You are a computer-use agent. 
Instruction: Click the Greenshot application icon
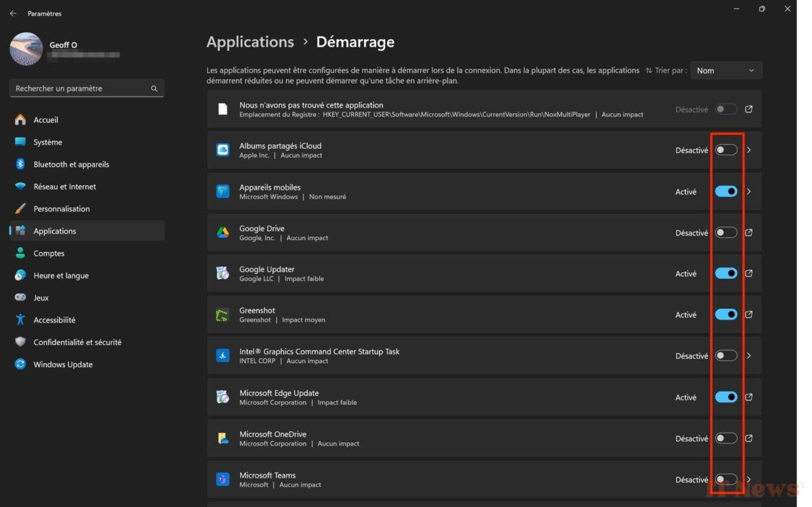(223, 314)
